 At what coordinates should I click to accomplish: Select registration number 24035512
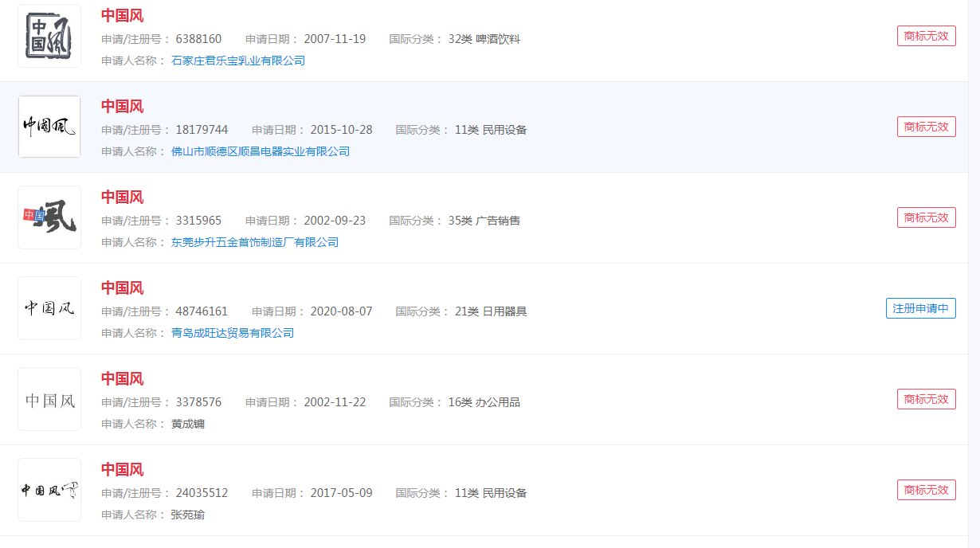pos(202,493)
